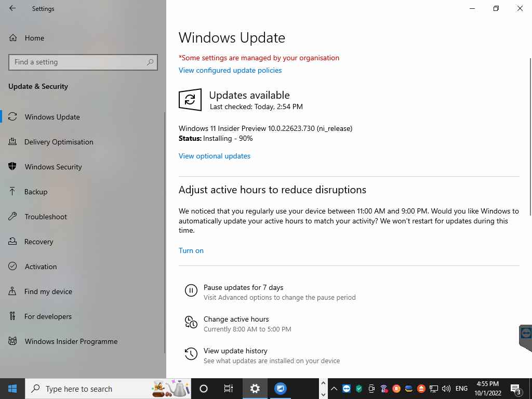532x399 pixels.
Task: Click the For developers tools icon
Action: pos(12,316)
